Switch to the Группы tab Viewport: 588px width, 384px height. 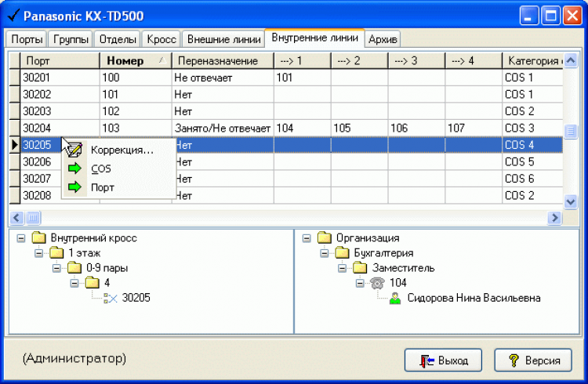pos(71,39)
